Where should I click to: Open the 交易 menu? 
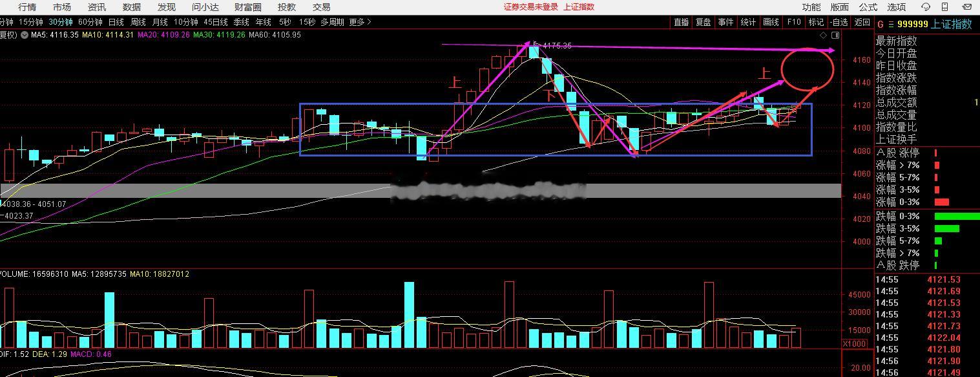tap(321, 7)
